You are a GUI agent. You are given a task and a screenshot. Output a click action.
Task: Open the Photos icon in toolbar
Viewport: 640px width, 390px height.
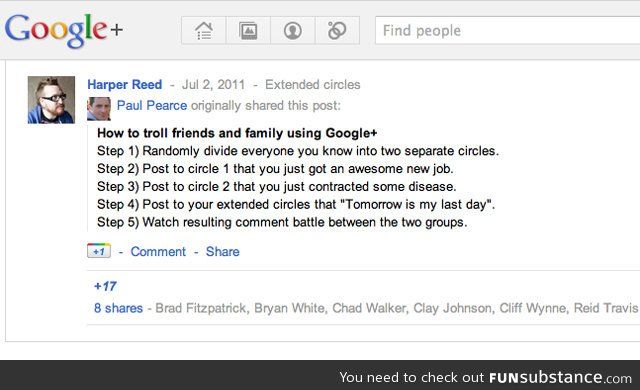pos(248,31)
